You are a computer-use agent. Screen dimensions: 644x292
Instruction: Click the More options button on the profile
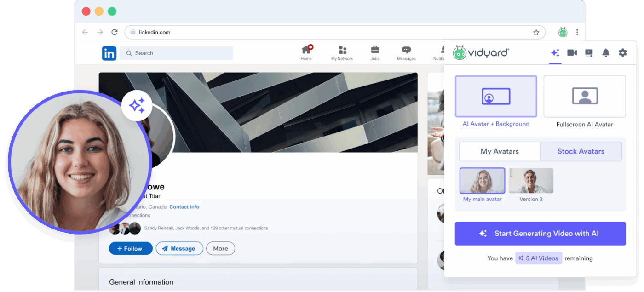tap(220, 248)
